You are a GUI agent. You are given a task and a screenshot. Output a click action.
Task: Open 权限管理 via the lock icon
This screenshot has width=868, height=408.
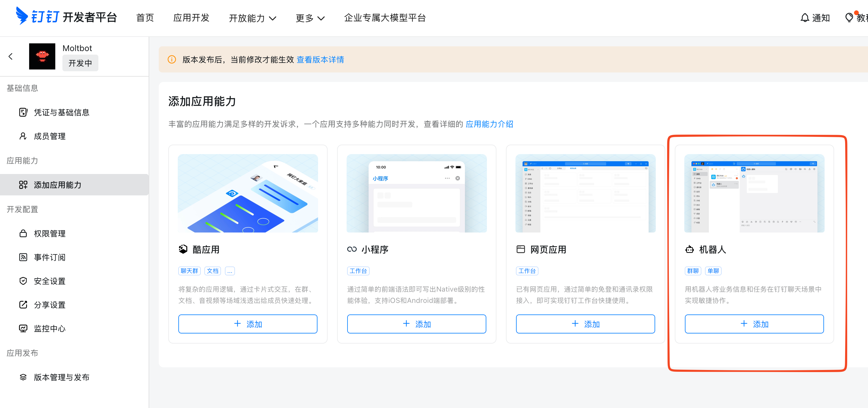pos(23,233)
